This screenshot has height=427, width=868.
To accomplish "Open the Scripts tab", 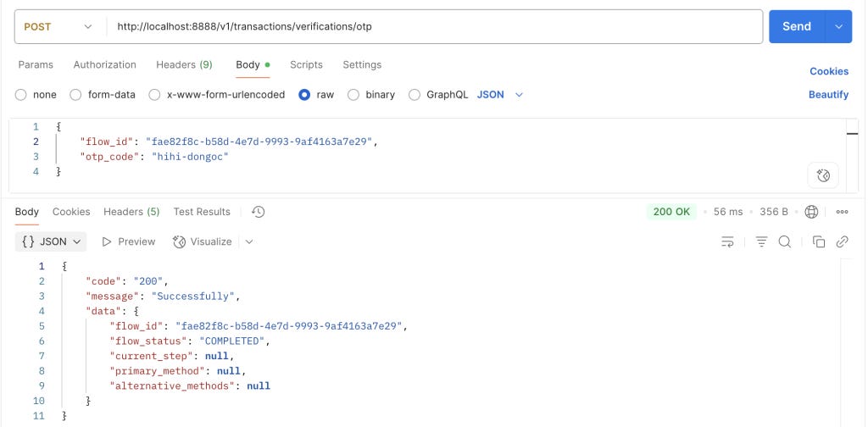I will (306, 64).
